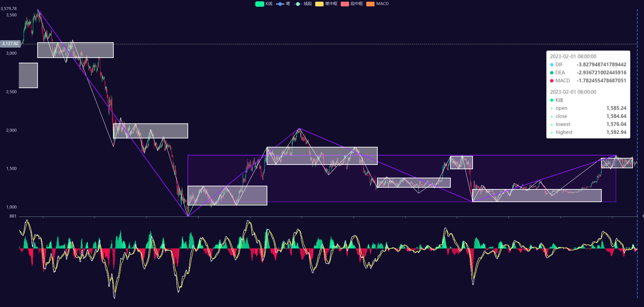
Task: Click the 3,127.02 price tag label
Action: tap(10, 44)
